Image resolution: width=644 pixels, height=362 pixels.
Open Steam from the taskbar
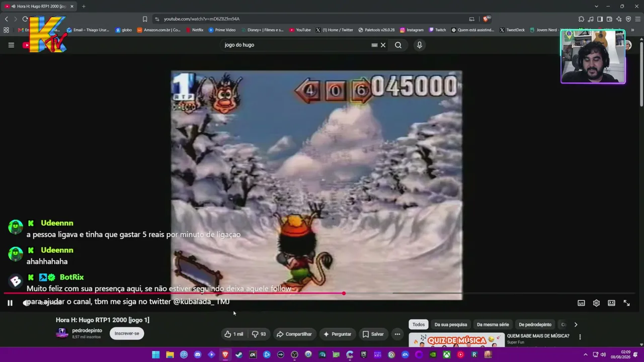[x=239, y=354]
